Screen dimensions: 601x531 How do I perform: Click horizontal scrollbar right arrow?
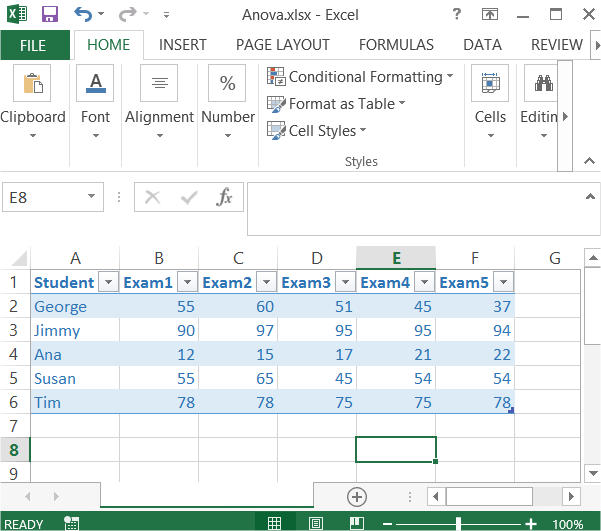tap(571, 497)
